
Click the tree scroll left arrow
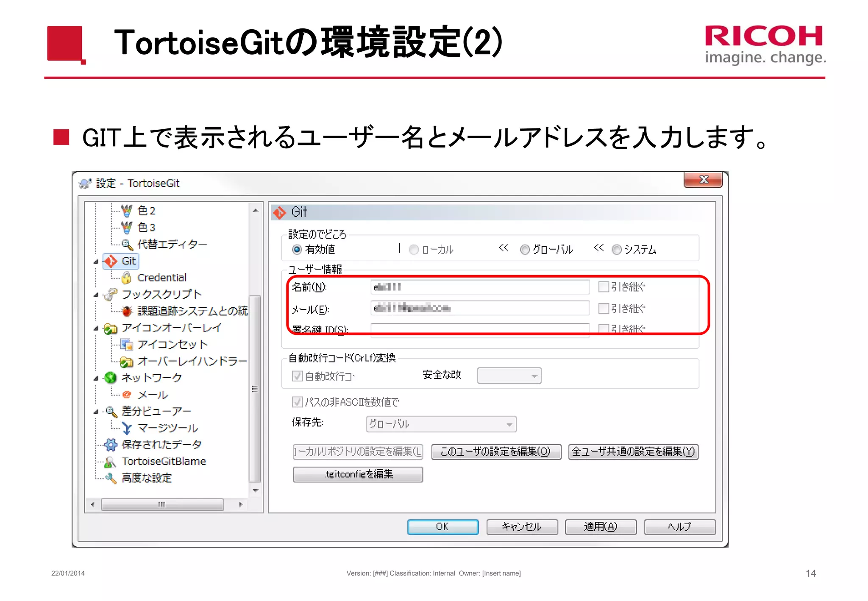point(92,505)
